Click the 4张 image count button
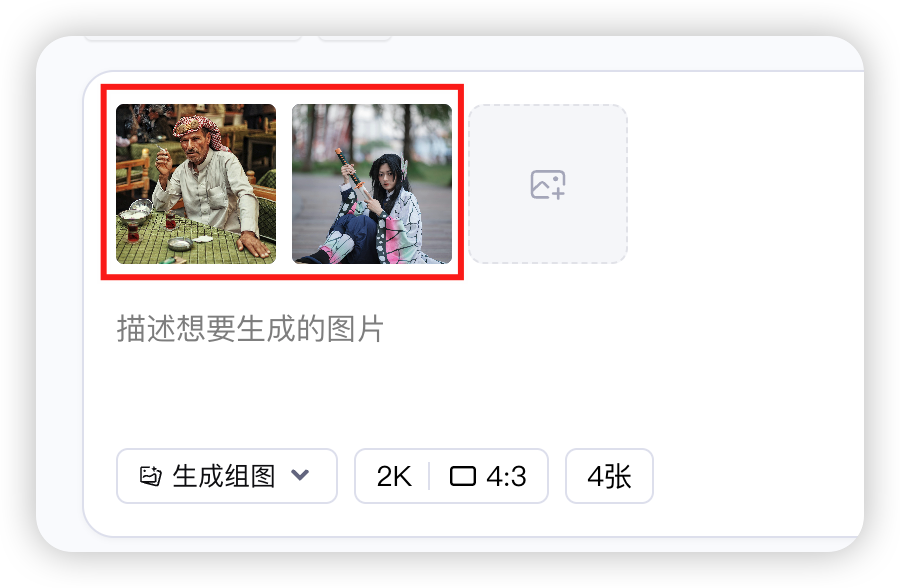 pos(609,476)
